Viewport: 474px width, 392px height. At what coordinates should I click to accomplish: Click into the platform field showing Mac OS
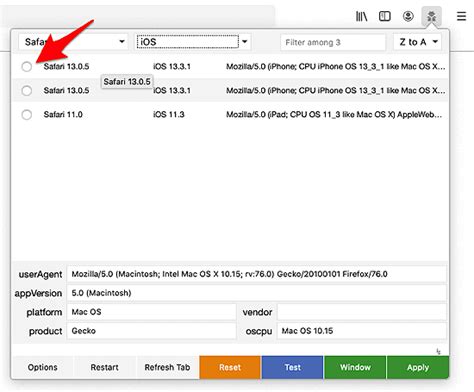point(151,312)
